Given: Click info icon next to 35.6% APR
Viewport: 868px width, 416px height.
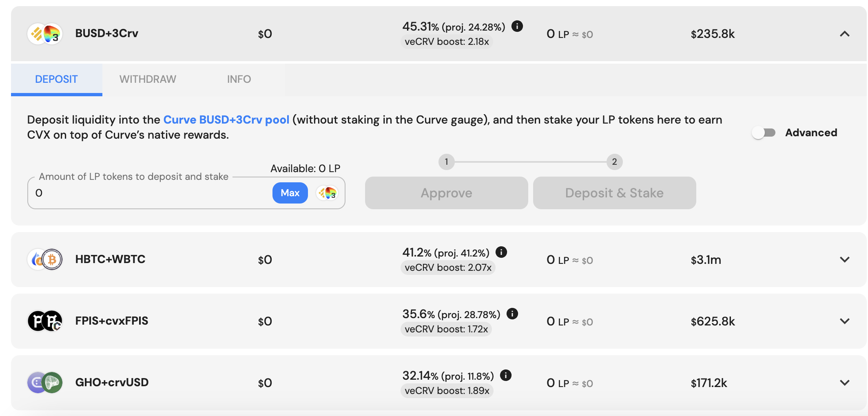Looking at the screenshot, I should point(512,314).
